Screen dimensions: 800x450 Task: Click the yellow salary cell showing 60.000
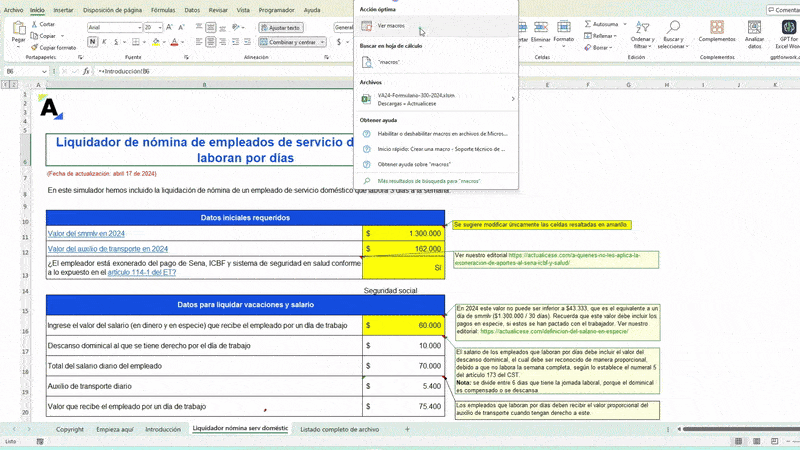[x=403, y=326]
